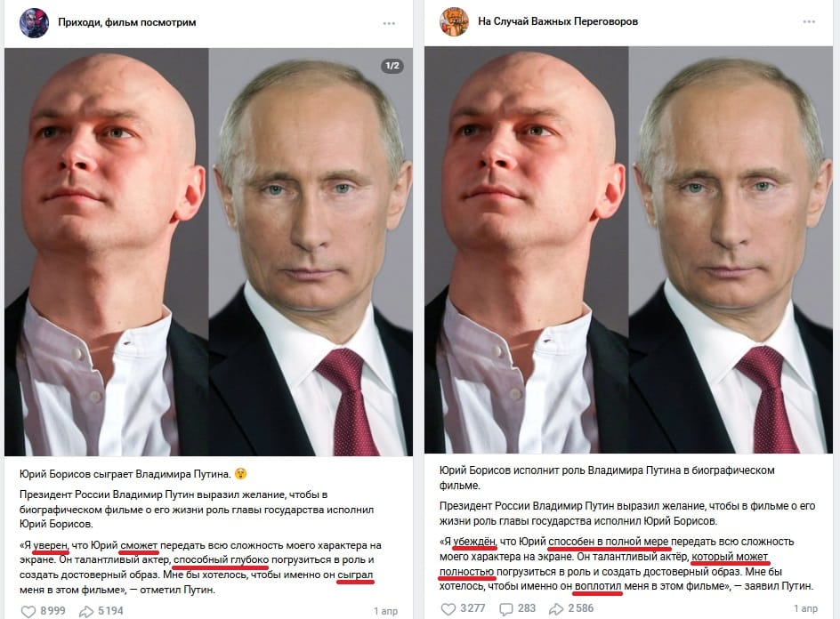Click the headline Юрий Борисов сыграет Владимира Путина
The image size is (840, 619).
tap(125, 474)
